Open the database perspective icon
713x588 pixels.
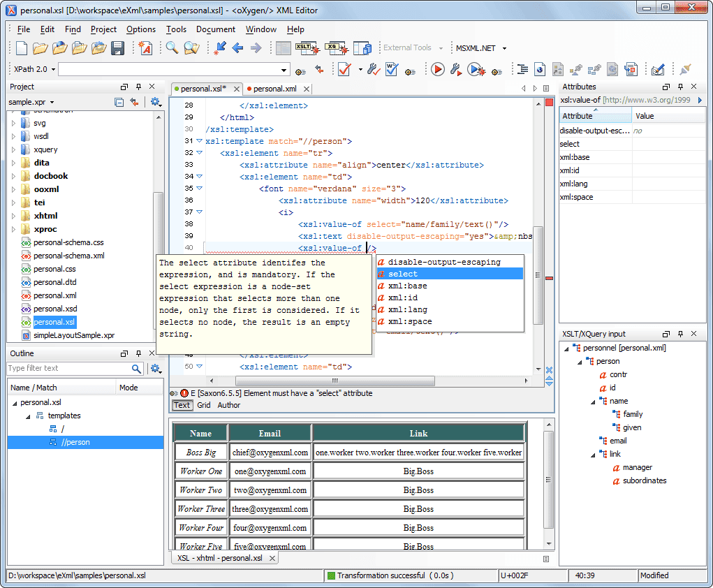coord(362,47)
